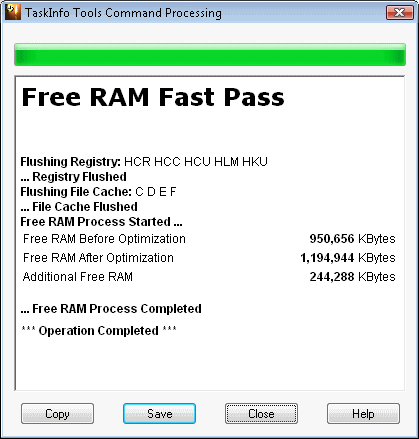Click the '... File Cache Flushed' line
This screenshot has height=439, width=419.
tap(79, 207)
